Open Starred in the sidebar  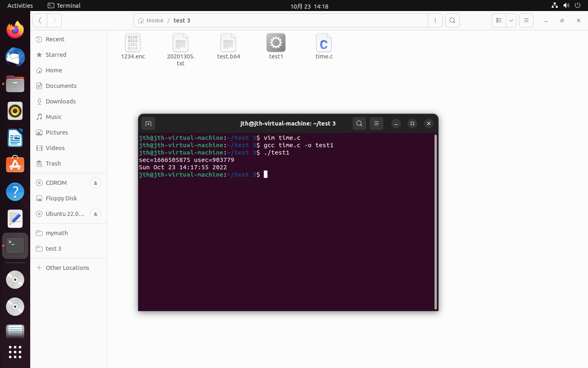69,55
